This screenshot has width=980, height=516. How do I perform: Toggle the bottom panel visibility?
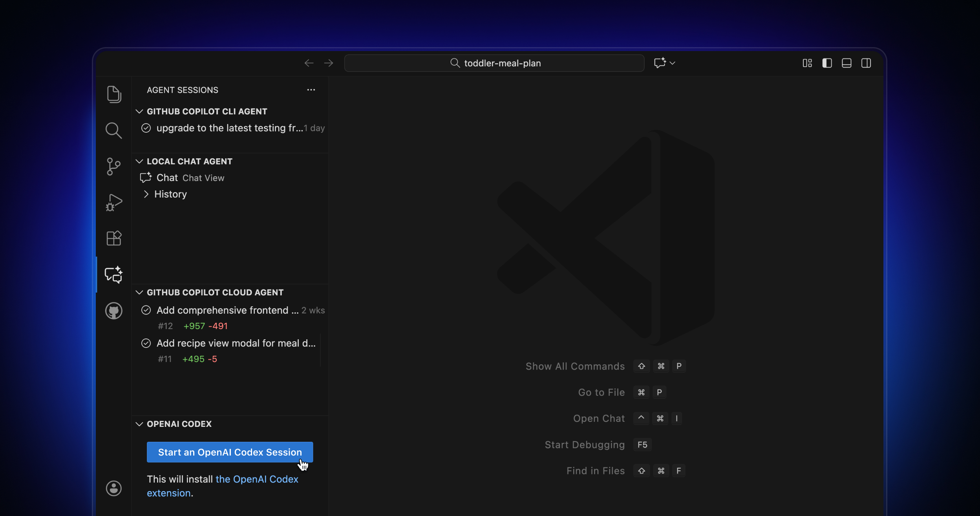[847, 63]
